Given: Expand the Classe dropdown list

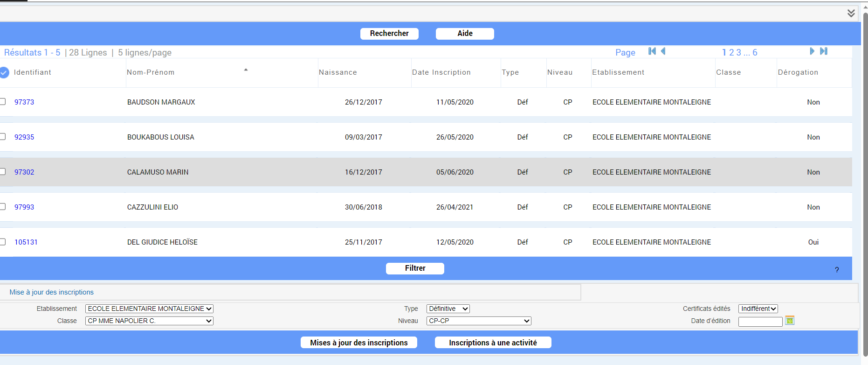Looking at the screenshot, I should [149, 321].
